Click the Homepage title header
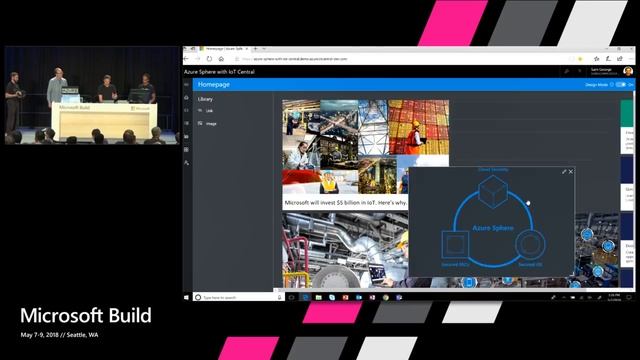 [x=214, y=84]
